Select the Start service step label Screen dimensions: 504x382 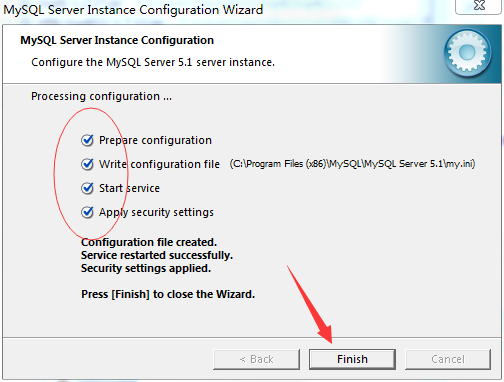pyautogui.click(x=129, y=188)
